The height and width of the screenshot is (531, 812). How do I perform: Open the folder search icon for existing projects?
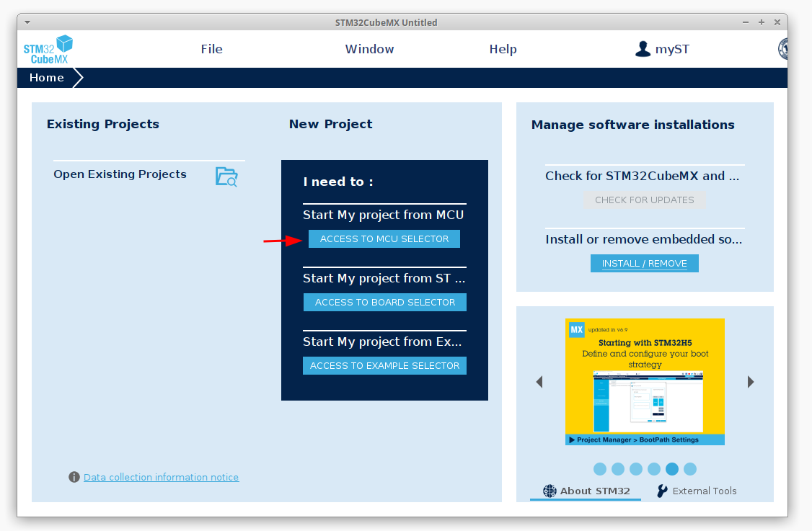coord(226,177)
